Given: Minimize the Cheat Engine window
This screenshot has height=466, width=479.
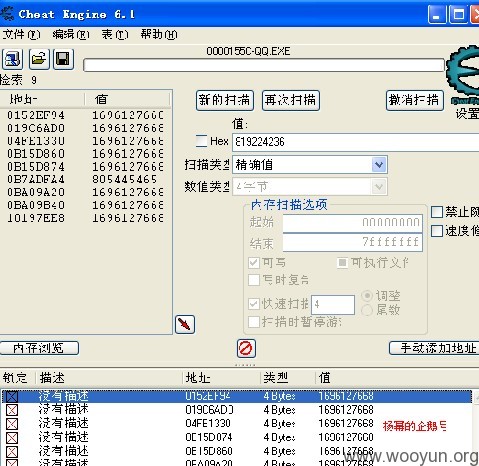Looking at the screenshot, I should [437, 15].
